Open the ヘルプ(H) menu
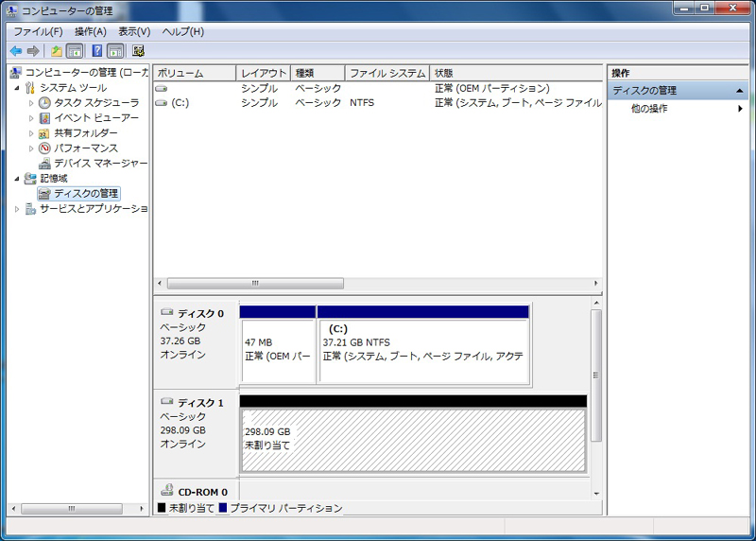Screen dimensions: 756x541 [x=183, y=32]
